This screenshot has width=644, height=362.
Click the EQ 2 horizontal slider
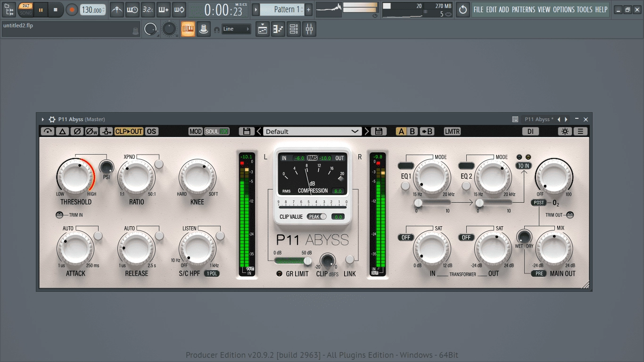point(494,203)
